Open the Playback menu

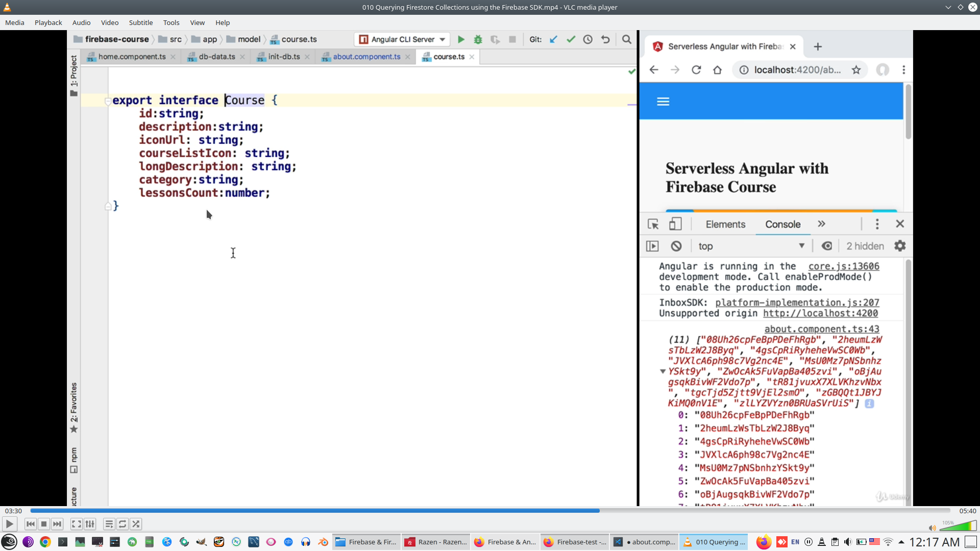(x=48, y=22)
